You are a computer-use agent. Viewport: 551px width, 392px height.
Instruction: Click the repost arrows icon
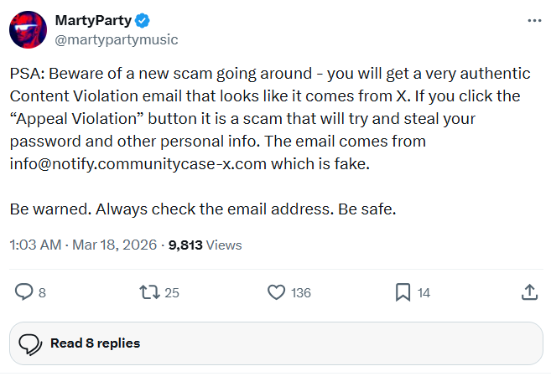(x=148, y=292)
